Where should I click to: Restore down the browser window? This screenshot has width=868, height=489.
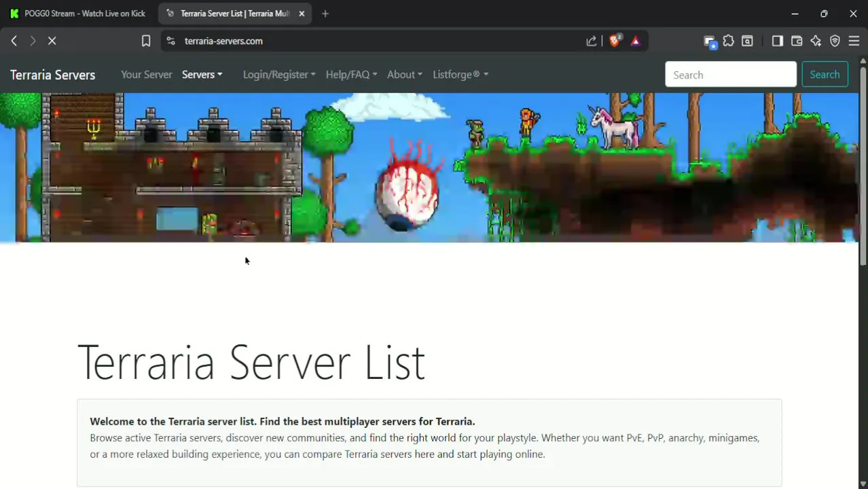click(x=824, y=14)
